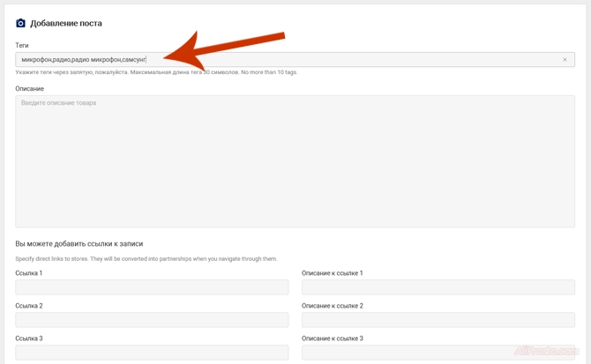
Task: Focus the Описание к ссылке 1 input box
Action: click(x=438, y=287)
